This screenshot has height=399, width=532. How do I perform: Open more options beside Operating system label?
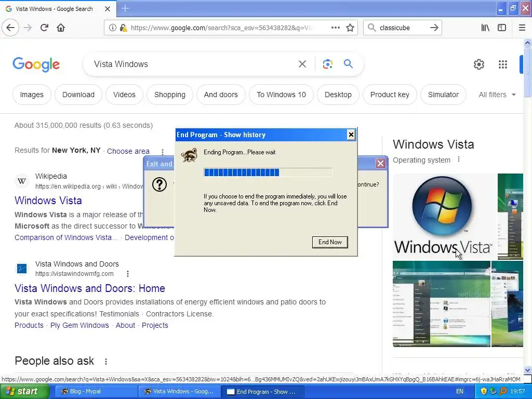[459, 159]
